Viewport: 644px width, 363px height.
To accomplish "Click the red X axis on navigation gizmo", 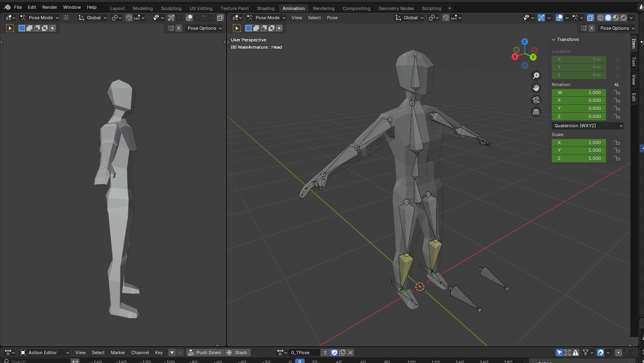I will click(x=515, y=57).
